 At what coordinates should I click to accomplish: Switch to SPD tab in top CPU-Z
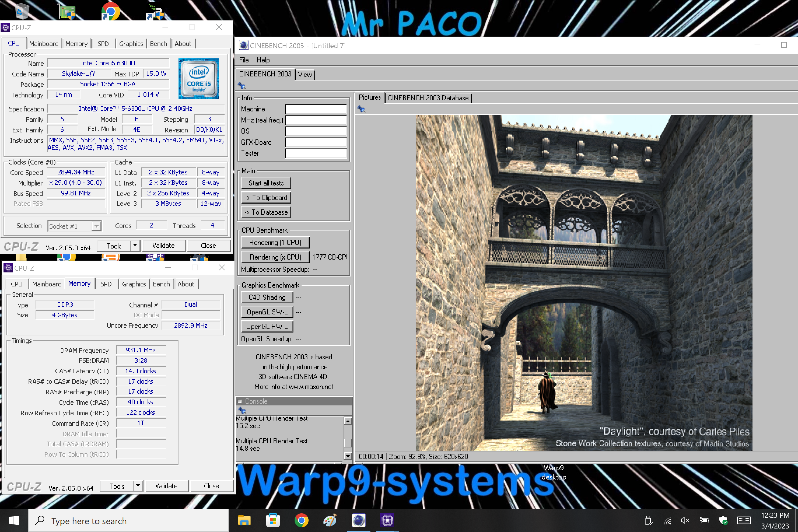coord(103,44)
